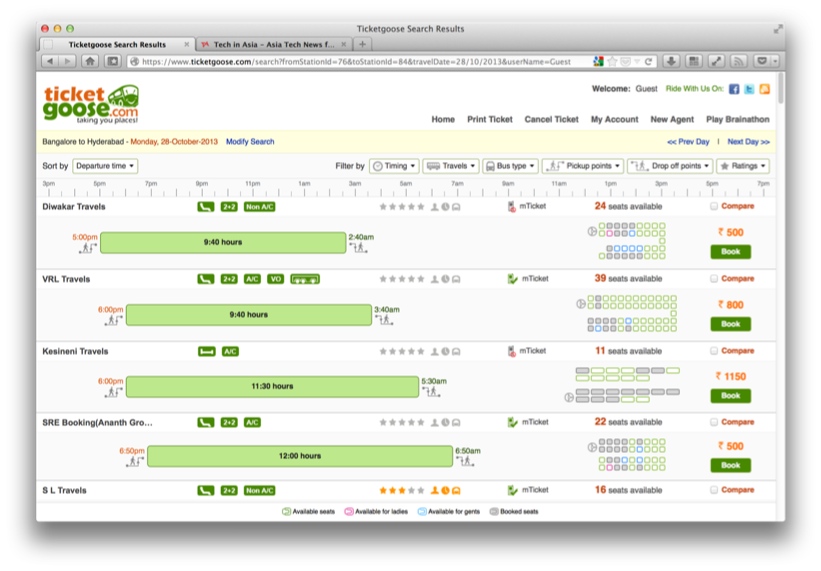Check Compare for Kesineni Travels
821x571 pixels.
point(714,351)
